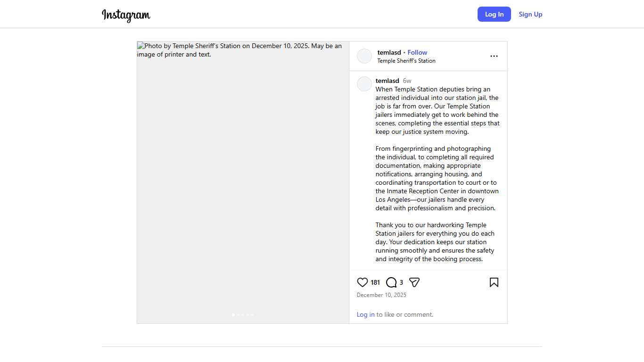The height and width of the screenshot is (362, 644).
Task: Open the temlasd username above the caption
Action: click(387, 81)
